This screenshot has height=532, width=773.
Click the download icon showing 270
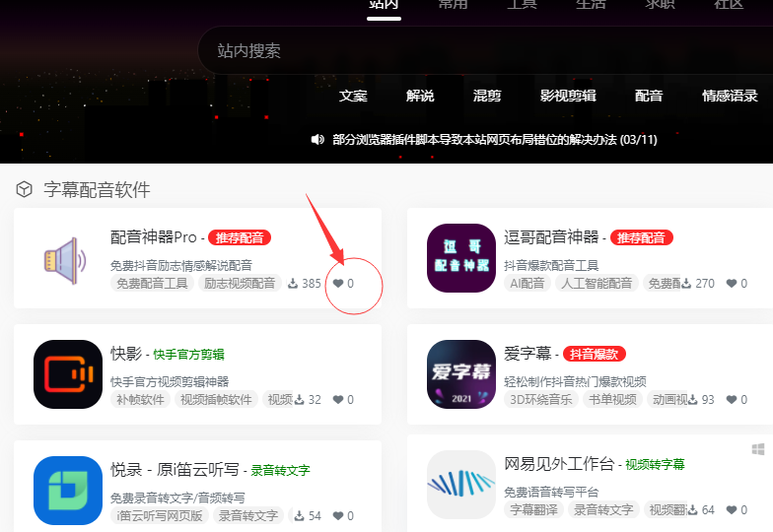click(686, 284)
